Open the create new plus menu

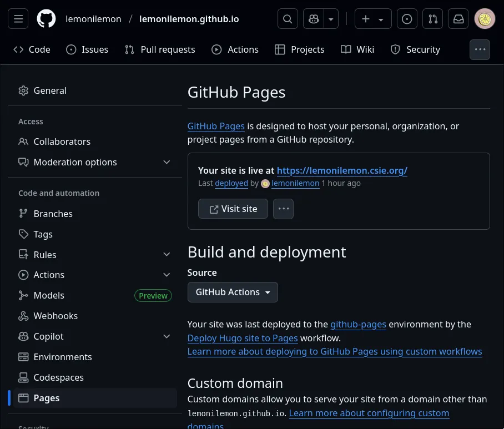(x=373, y=19)
